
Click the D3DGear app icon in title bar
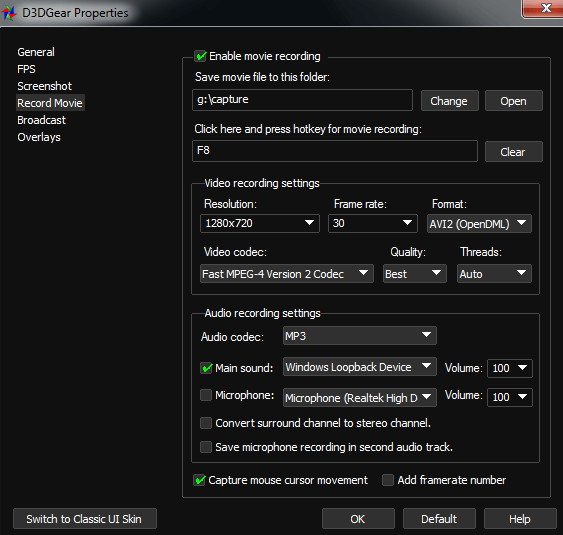9,13
